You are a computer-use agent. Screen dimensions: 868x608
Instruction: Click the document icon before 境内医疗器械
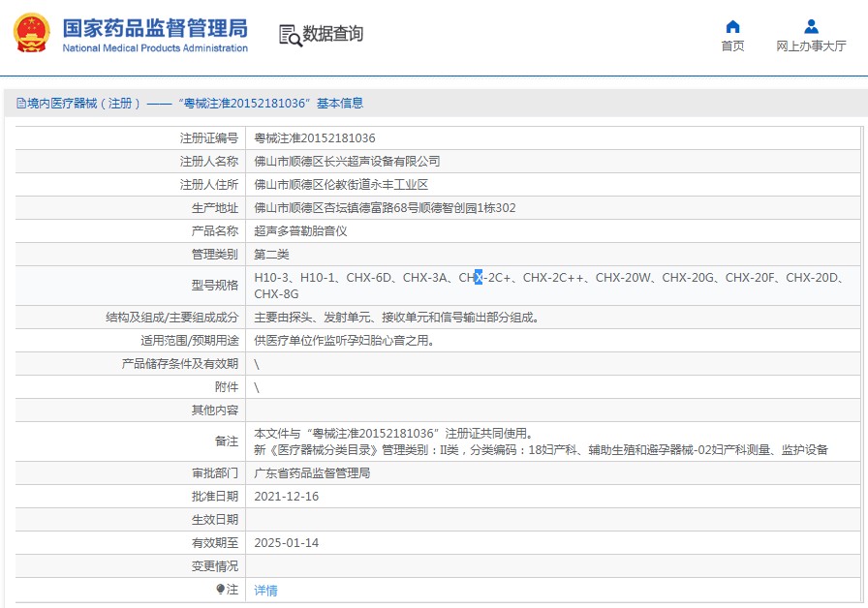21,103
